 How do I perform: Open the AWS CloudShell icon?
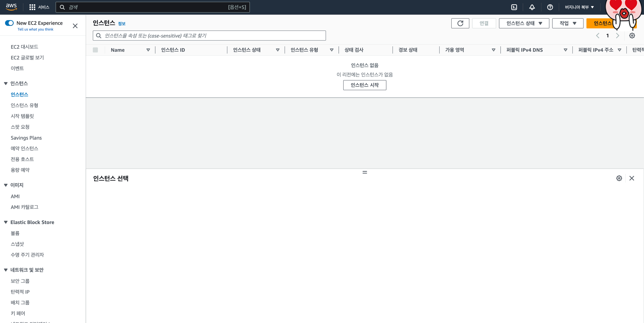pos(514,7)
